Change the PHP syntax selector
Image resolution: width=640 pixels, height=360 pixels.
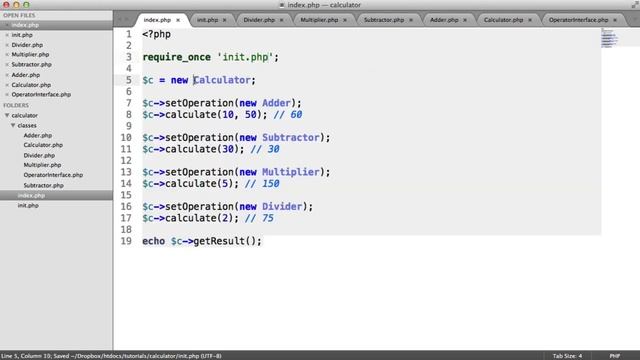pyautogui.click(x=615, y=356)
